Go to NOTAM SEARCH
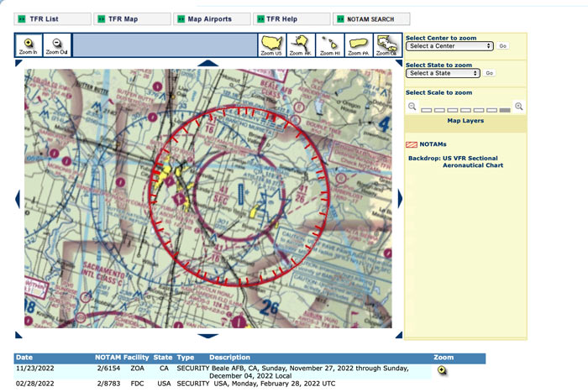The image size is (588, 392). (x=371, y=18)
